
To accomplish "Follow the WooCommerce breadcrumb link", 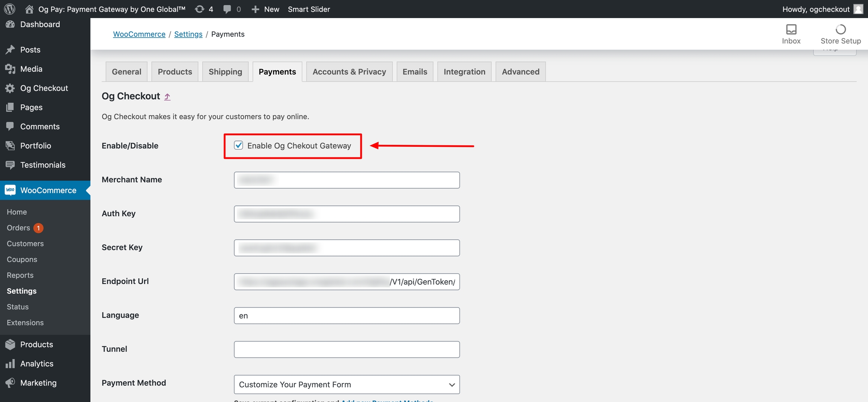I will pyautogui.click(x=139, y=34).
